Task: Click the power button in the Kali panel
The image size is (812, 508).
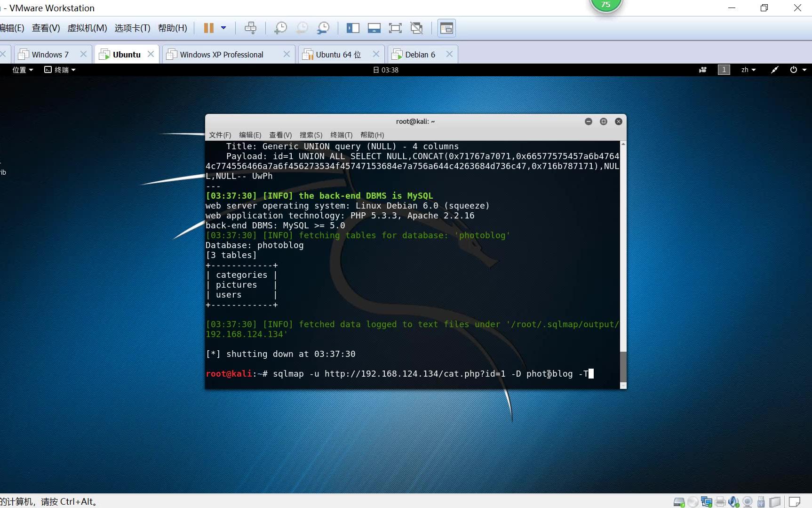Action: tap(794, 70)
